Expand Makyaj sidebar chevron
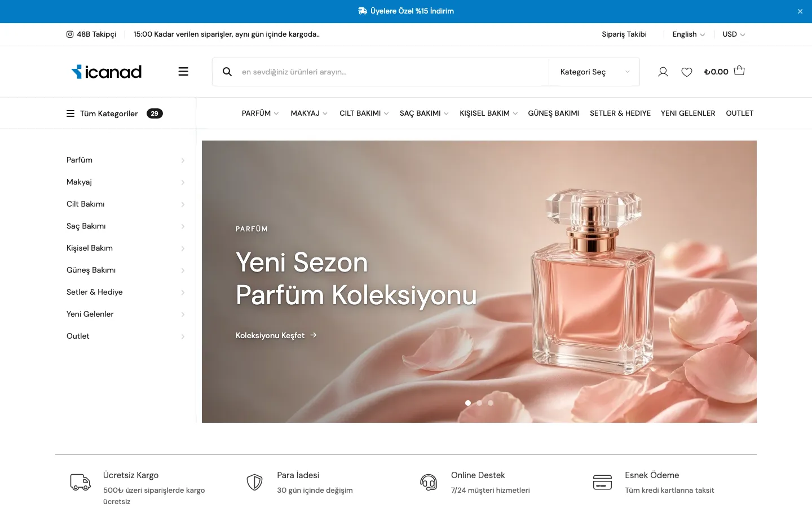The width and height of the screenshot is (812, 508). pos(183,182)
